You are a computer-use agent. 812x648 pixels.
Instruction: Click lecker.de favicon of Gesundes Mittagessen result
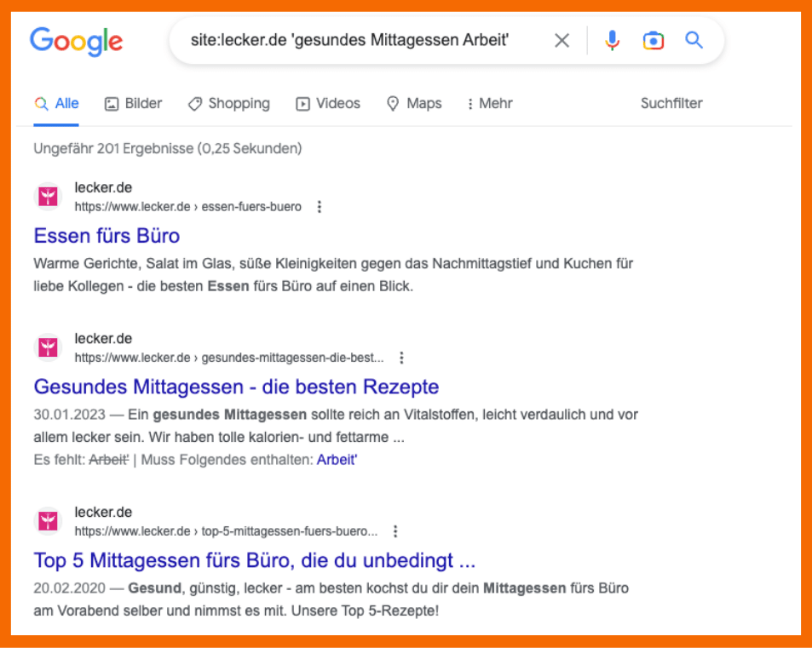click(x=49, y=347)
